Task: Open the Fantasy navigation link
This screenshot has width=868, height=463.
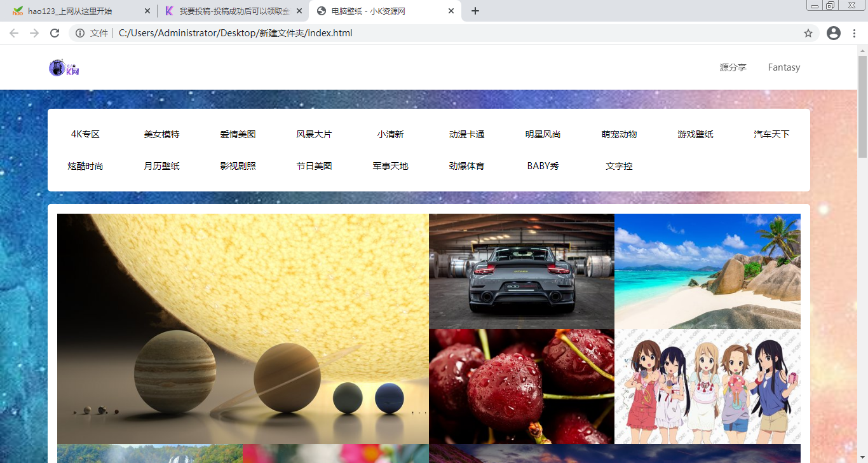Action: tap(783, 67)
